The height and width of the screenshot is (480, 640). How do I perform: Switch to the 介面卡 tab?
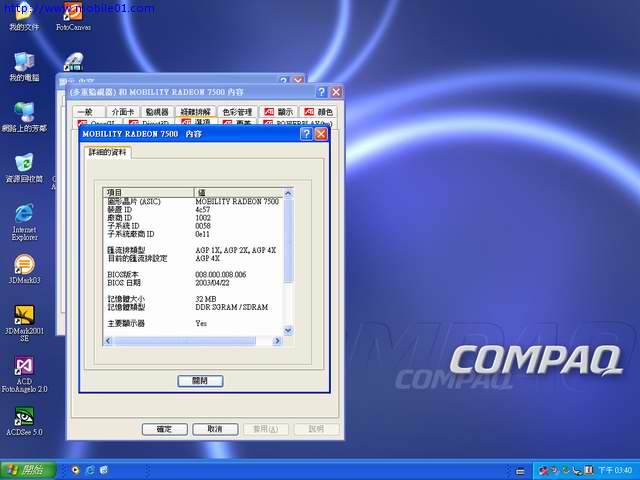point(123,111)
